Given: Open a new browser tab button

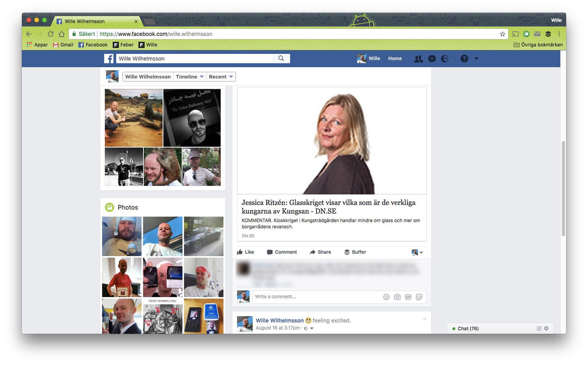Looking at the screenshot, I should click(x=150, y=21).
